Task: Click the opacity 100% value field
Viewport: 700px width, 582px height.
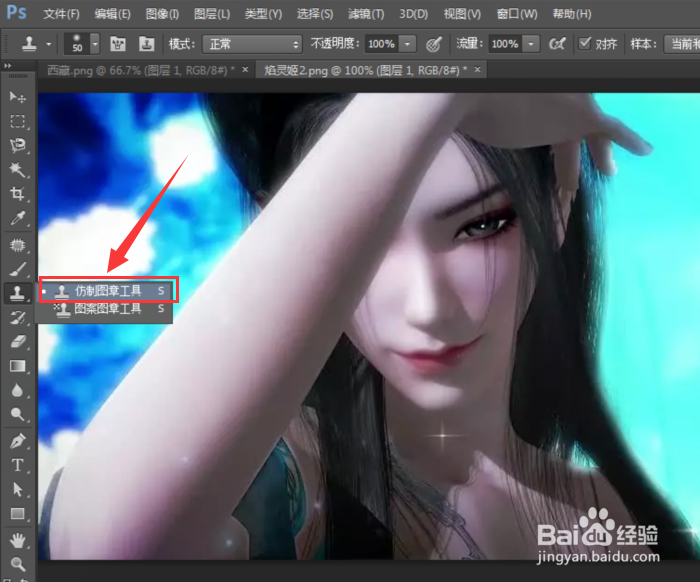Action: point(382,44)
